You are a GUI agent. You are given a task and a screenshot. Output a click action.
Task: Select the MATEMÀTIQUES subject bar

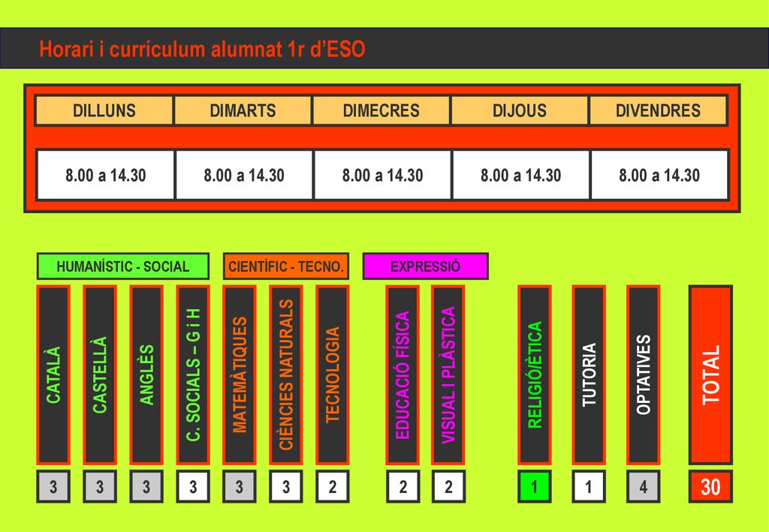click(x=240, y=374)
